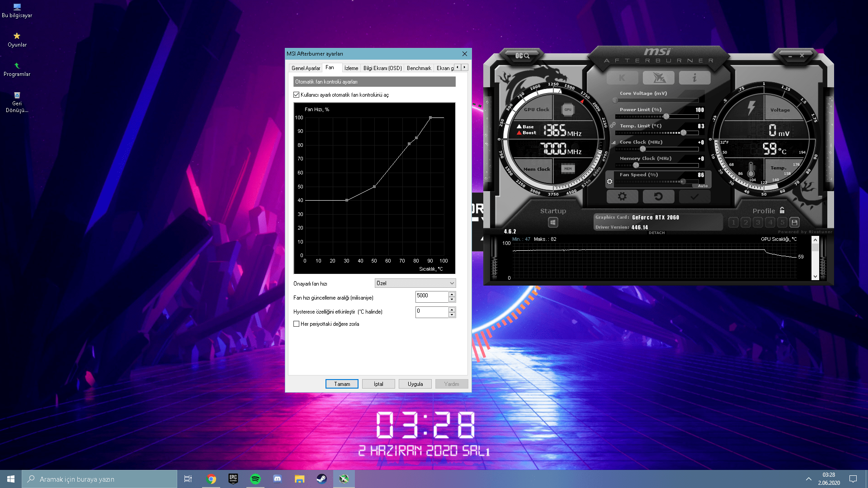Click the reset to defaults icon

[658, 197]
